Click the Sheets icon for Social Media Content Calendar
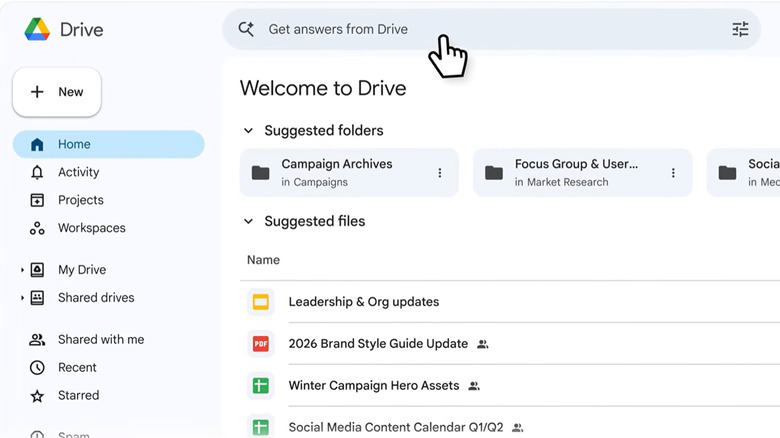 click(x=261, y=427)
